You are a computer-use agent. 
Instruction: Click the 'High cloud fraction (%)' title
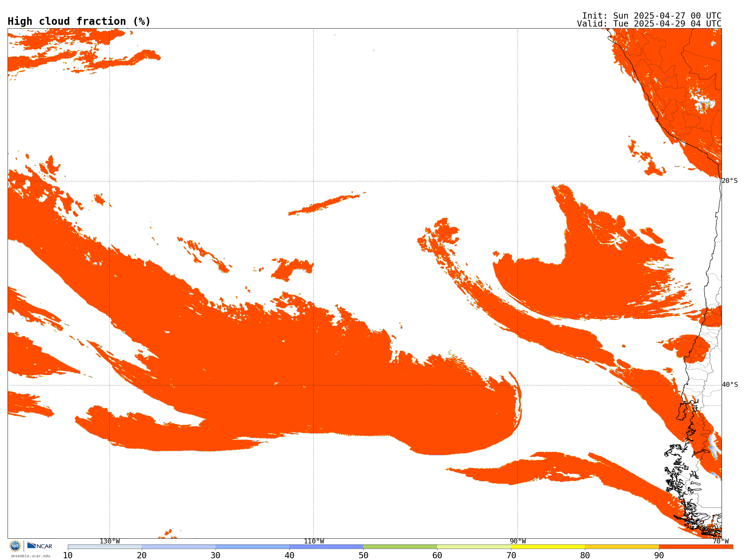click(x=79, y=21)
